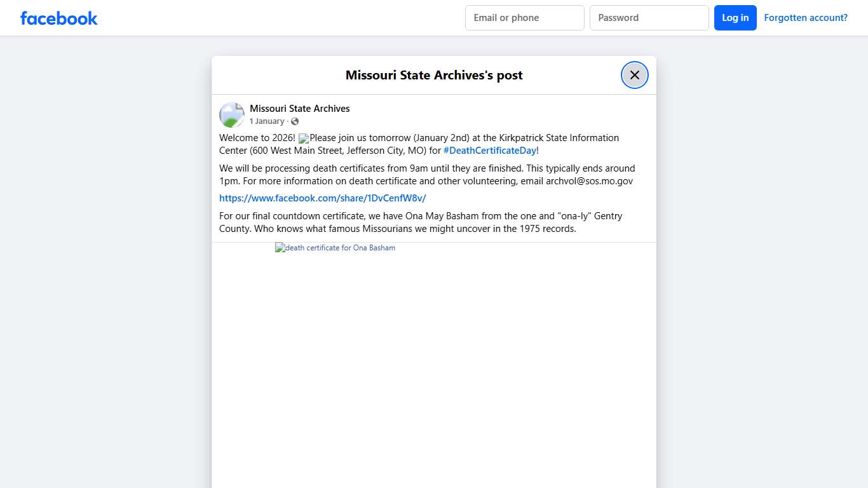Click the public audience globe icon
Image resolution: width=868 pixels, height=488 pixels.
(295, 121)
